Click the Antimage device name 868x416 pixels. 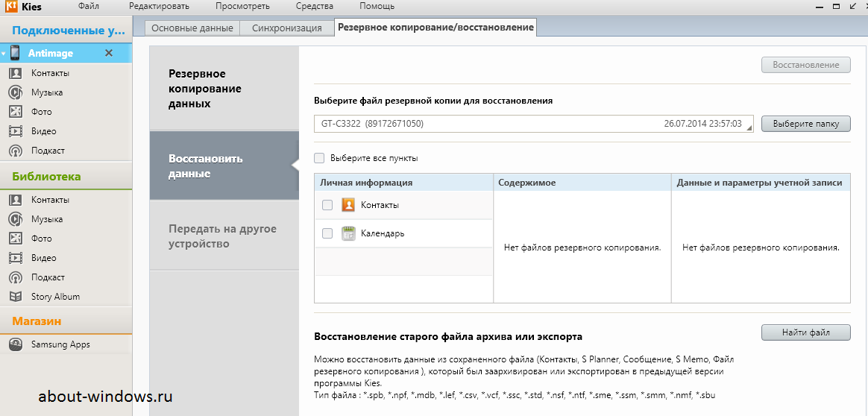(51, 53)
